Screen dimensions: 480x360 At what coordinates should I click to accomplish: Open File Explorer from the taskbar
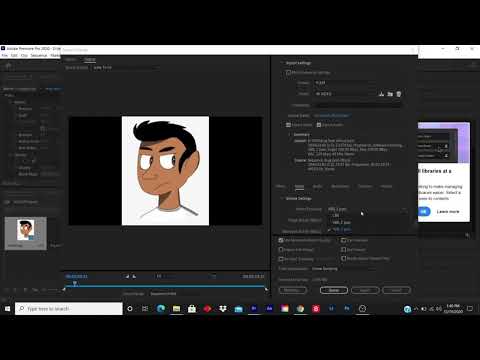click(x=176, y=309)
